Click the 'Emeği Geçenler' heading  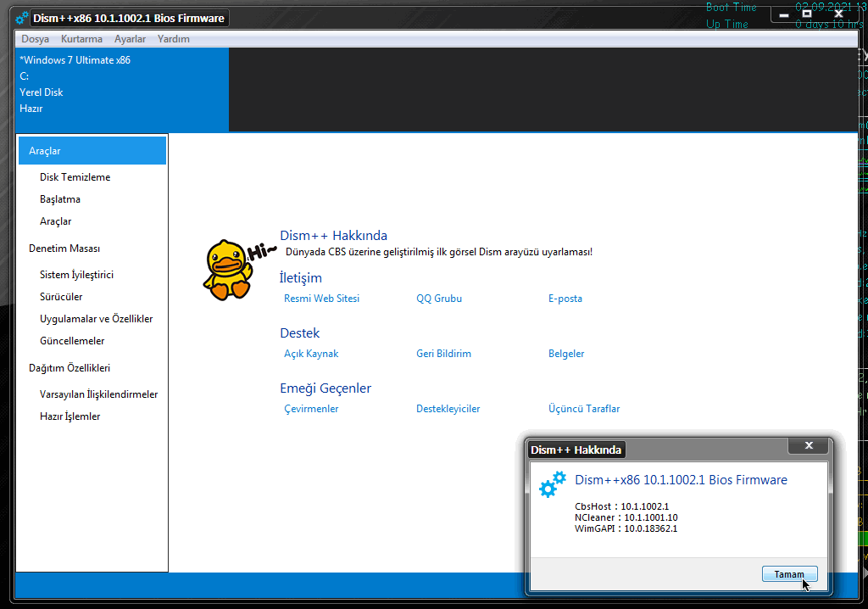[325, 388]
